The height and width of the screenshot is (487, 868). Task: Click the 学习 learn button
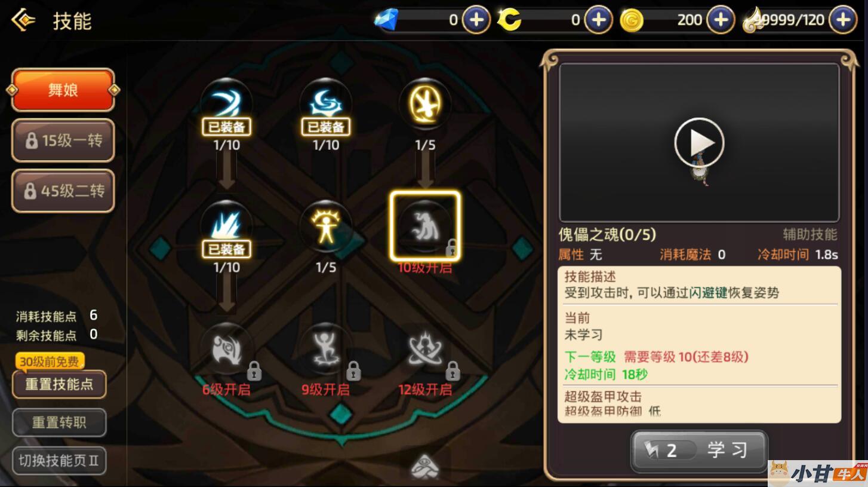[699, 451]
